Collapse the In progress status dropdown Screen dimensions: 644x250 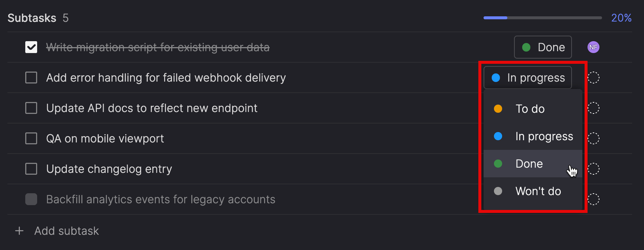point(527,78)
